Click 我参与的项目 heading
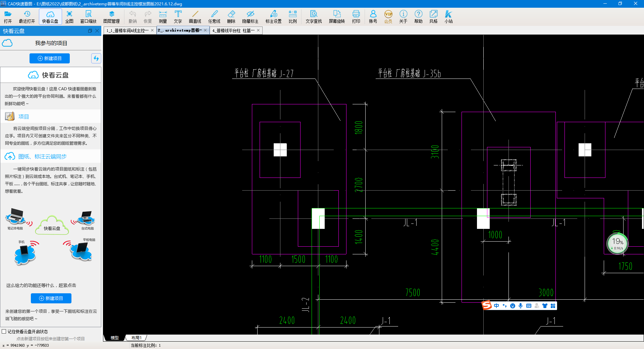The height and width of the screenshot is (349, 644). (51, 43)
